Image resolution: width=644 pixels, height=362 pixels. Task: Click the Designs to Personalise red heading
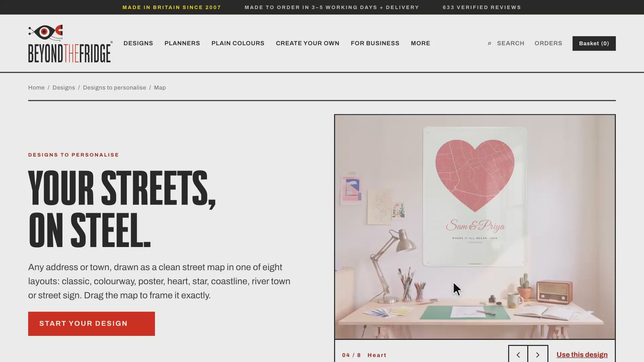coord(74,155)
